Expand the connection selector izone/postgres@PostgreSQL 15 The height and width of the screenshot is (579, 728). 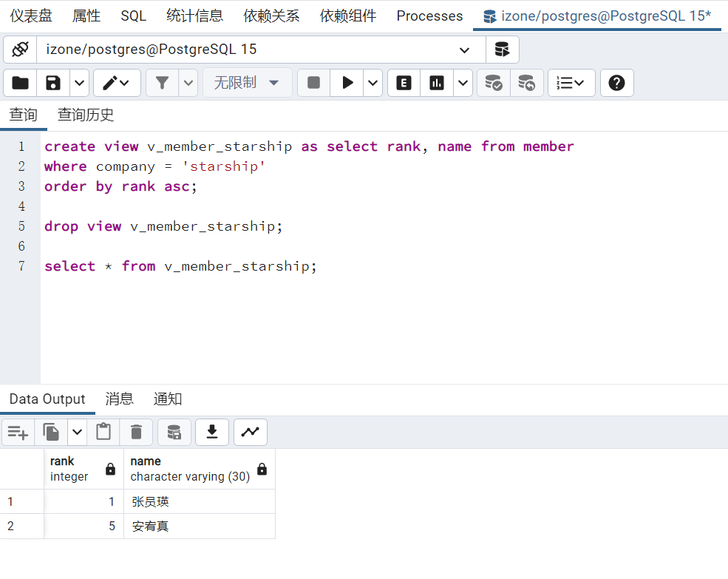(x=464, y=49)
